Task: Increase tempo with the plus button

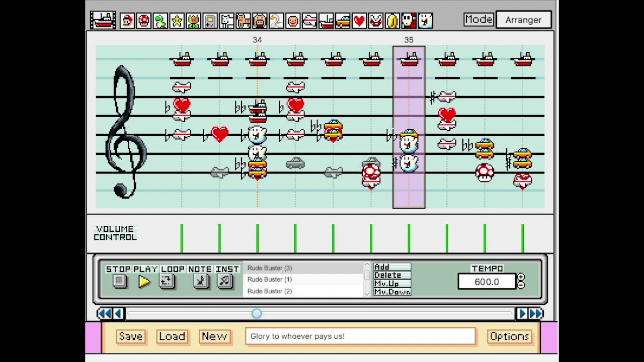Action: (521, 278)
